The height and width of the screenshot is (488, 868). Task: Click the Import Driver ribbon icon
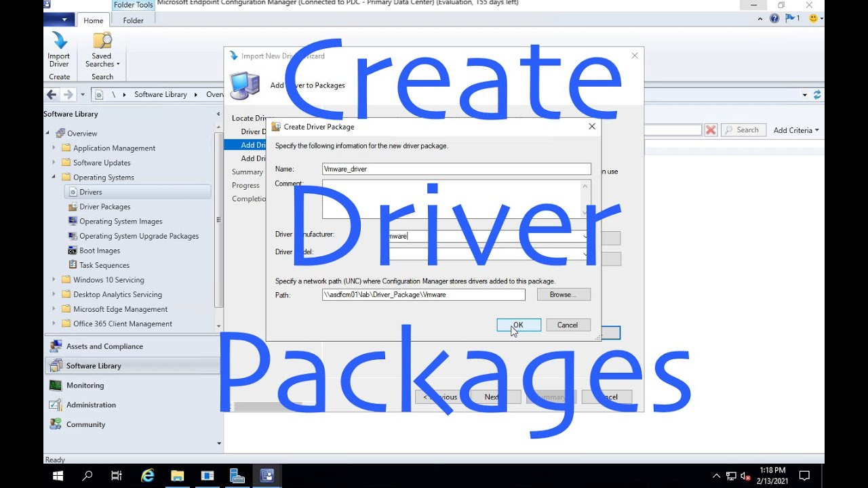coord(59,49)
